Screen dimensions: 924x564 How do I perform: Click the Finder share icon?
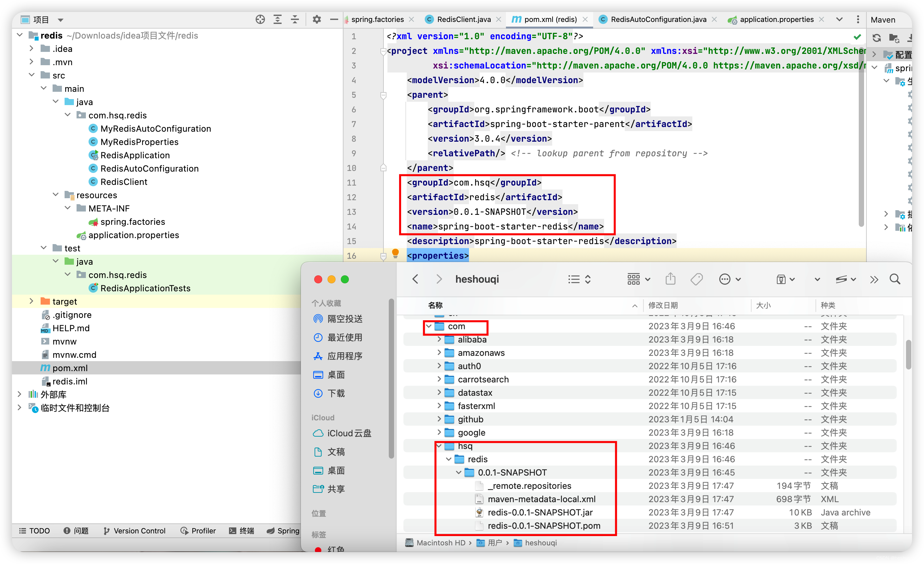pyautogui.click(x=670, y=279)
